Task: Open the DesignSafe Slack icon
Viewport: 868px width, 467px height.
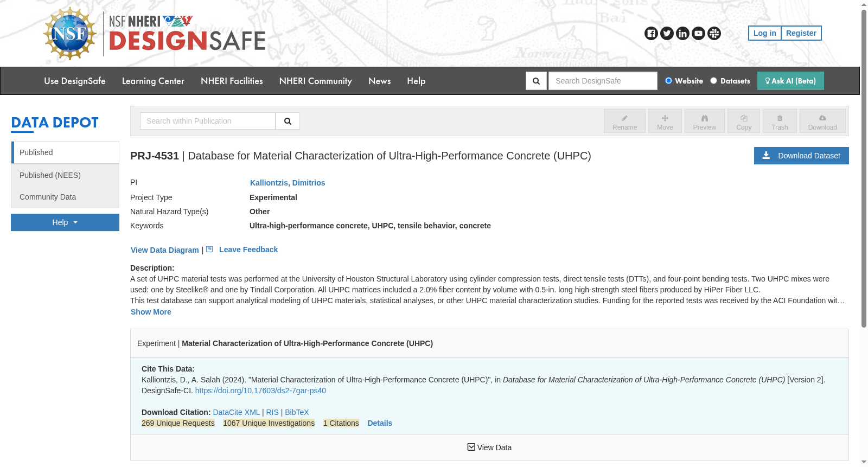Action: coord(714,34)
